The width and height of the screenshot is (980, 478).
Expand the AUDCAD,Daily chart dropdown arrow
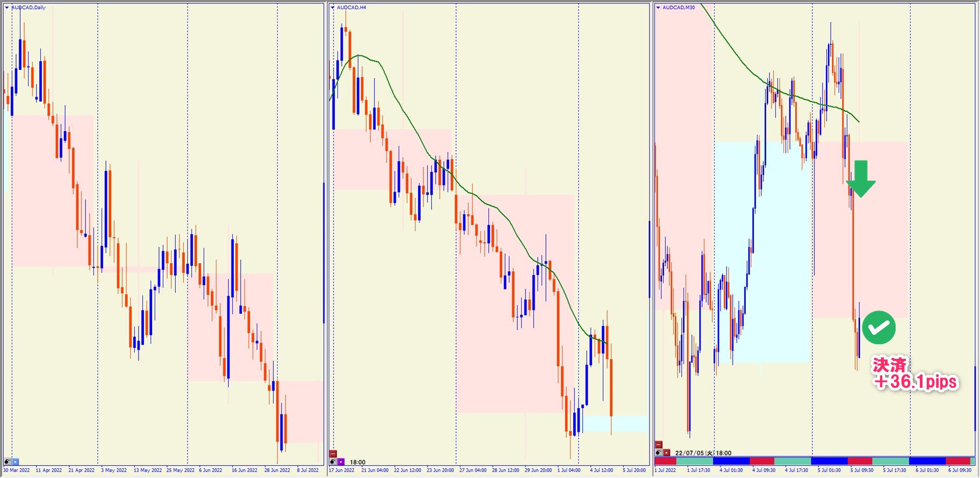point(7,8)
